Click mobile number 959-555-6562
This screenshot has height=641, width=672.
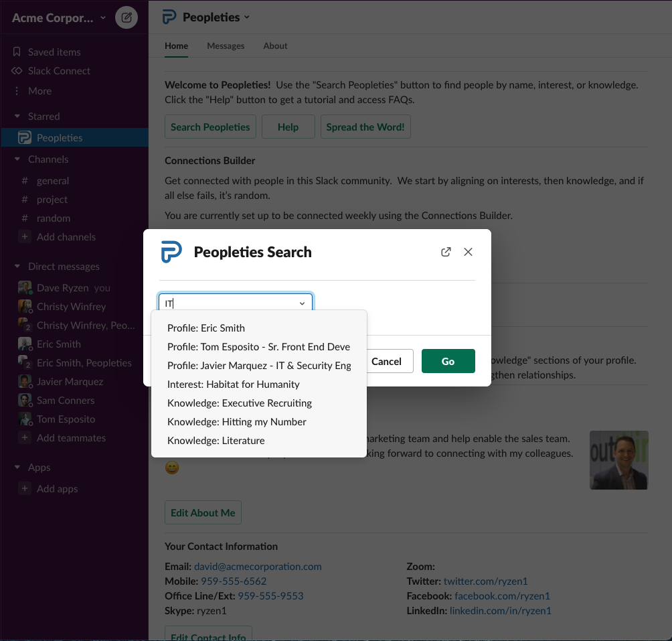pos(234,581)
